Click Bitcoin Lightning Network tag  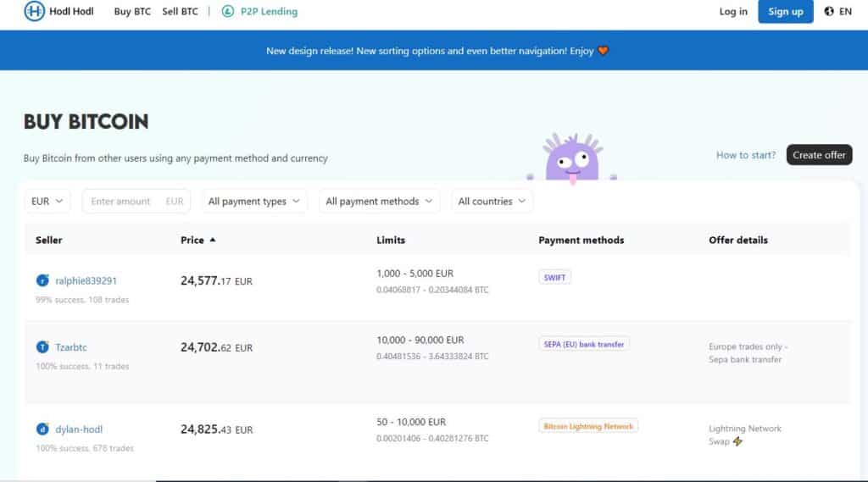point(588,426)
